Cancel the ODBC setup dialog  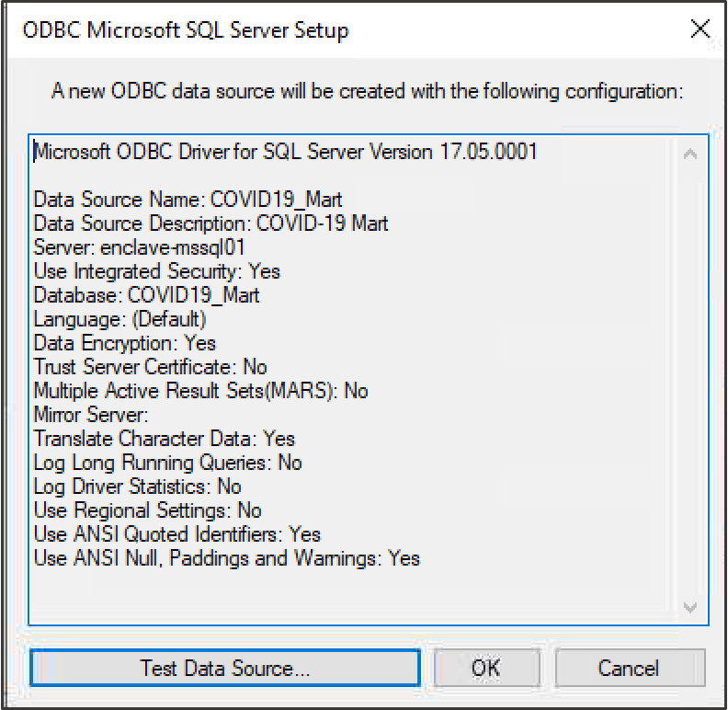point(630,668)
